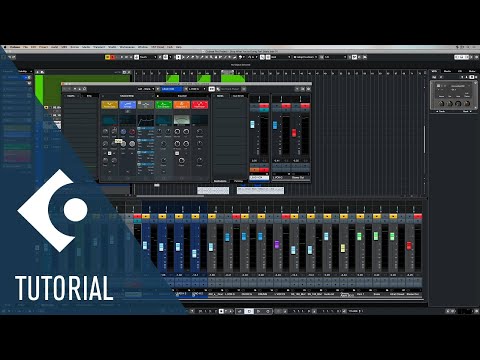Image resolution: width=480 pixels, height=360 pixels.
Task: Open input routing dropdown in Channel Settings
Action: tap(146, 89)
